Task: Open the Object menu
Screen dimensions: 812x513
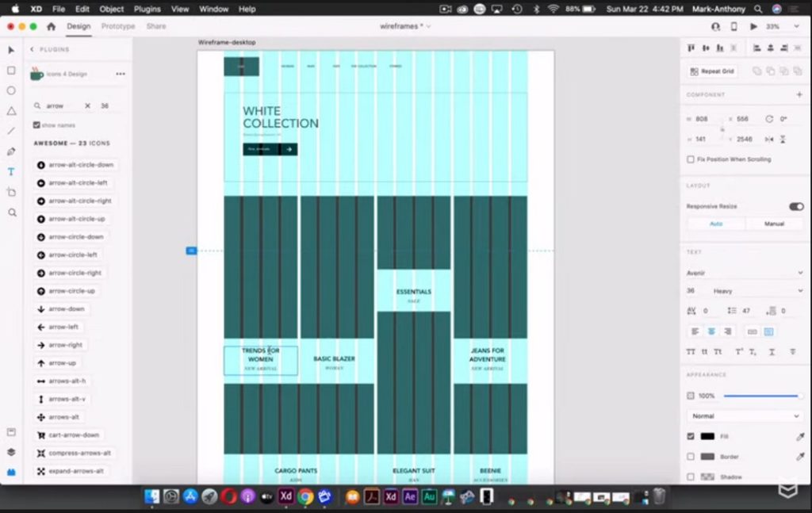Action: (x=111, y=9)
